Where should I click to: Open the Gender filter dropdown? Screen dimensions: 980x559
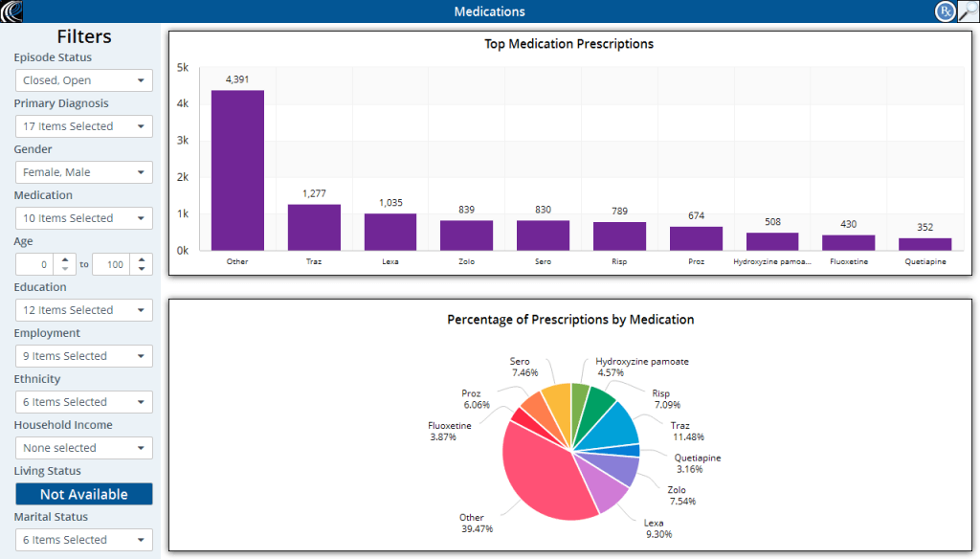pos(83,172)
